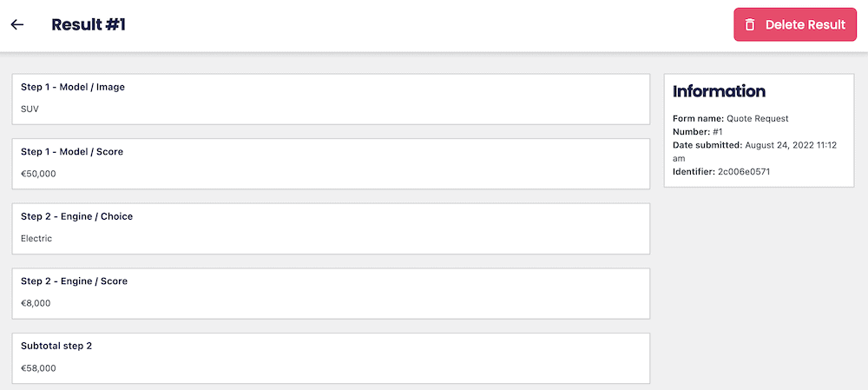Click the trash can icon
The width and height of the screenshot is (868, 390).
coord(750,25)
